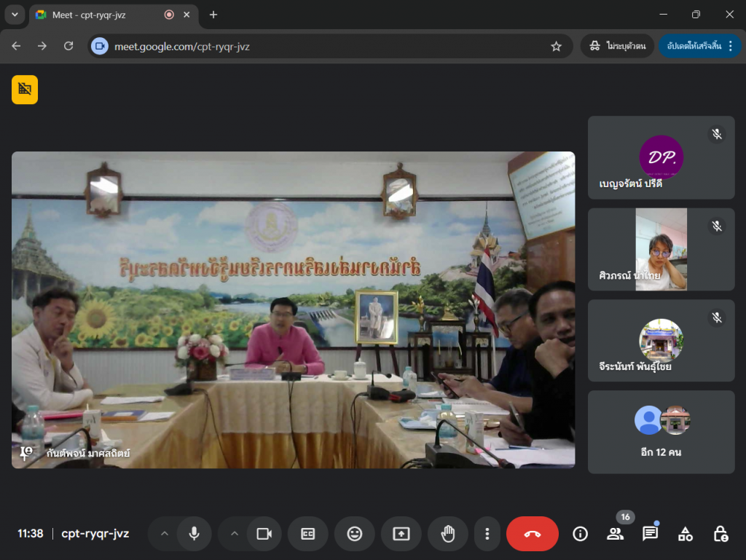The height and width of the screenshot is (560, 746).
Task: Toggle the camera on or off
Action: pyautogui.click(x=264, y=534)
